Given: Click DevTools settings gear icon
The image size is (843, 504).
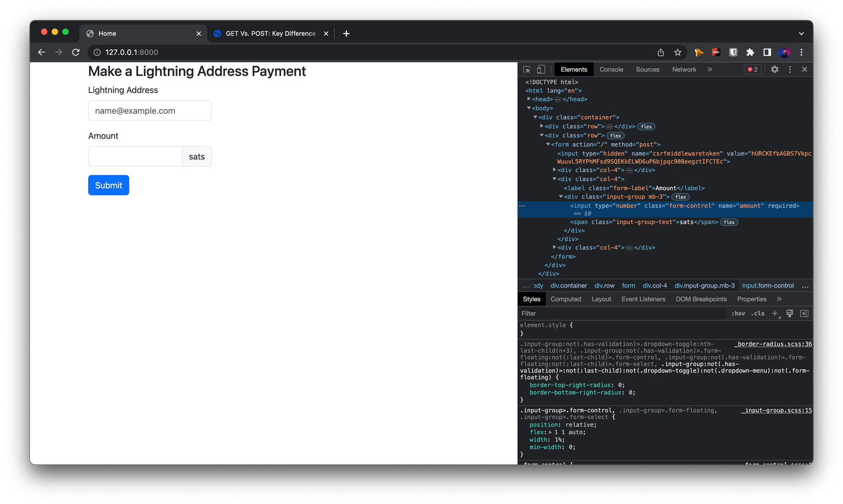Looking at the screenshot, I should point(775,69).
